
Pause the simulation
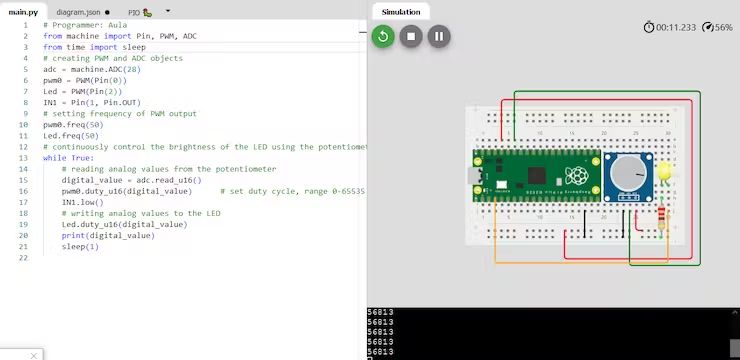pyautogui.click(x=439, y=36)
